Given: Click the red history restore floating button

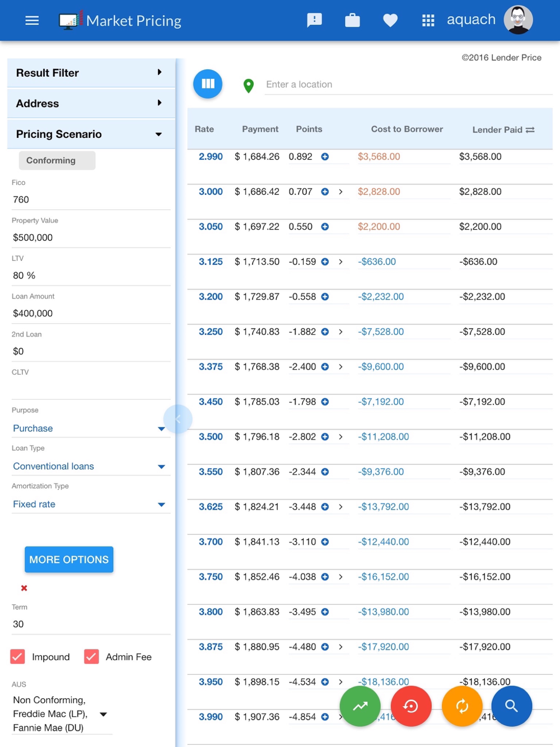Looking at the screenshot, I should coord(411,706).
